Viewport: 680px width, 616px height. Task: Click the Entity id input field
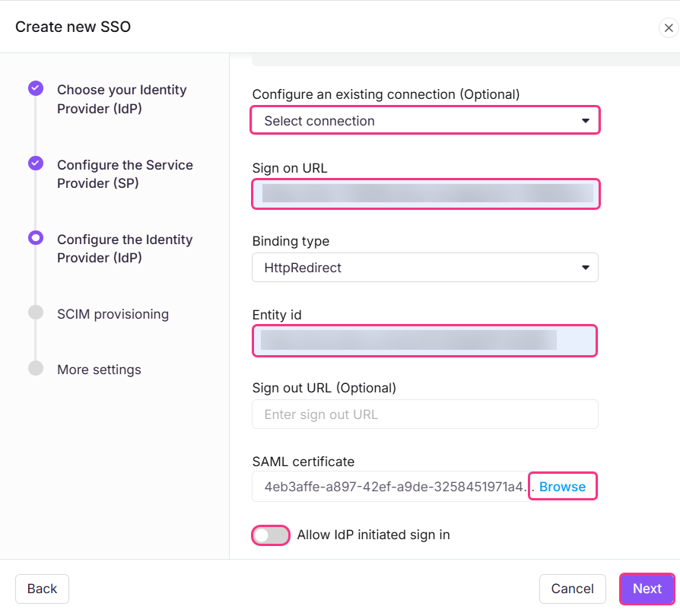point(424,341)
